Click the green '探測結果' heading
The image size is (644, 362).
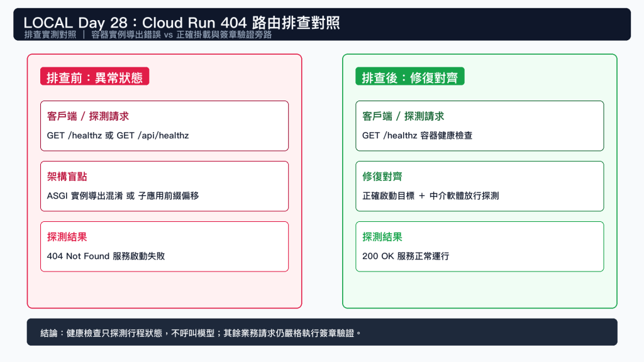pos(382,237)
